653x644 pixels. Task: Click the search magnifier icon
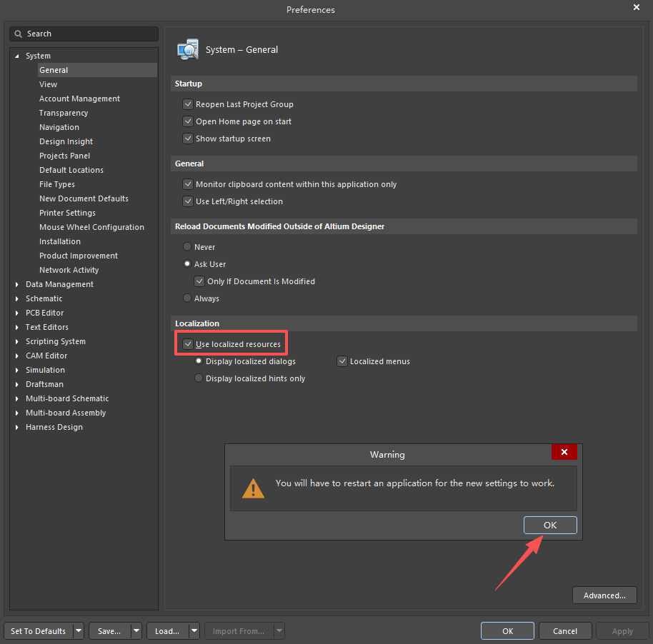tap(19, 34)
